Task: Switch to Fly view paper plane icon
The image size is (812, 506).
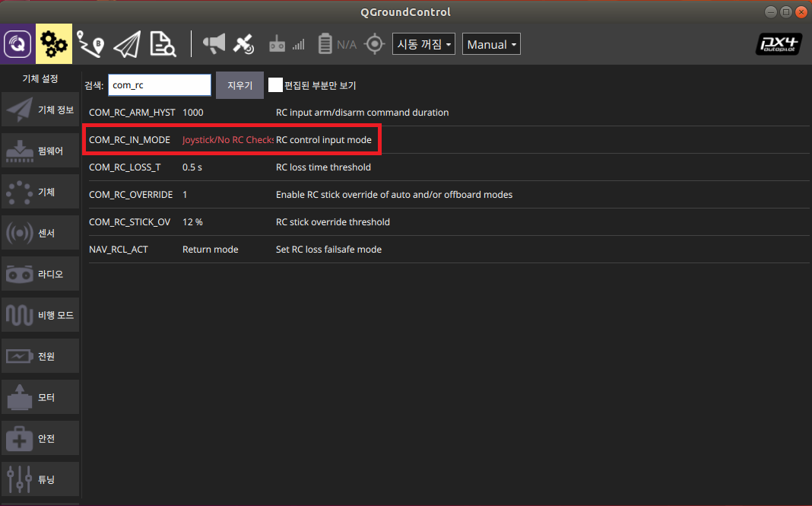Action: tap(127, 44)
